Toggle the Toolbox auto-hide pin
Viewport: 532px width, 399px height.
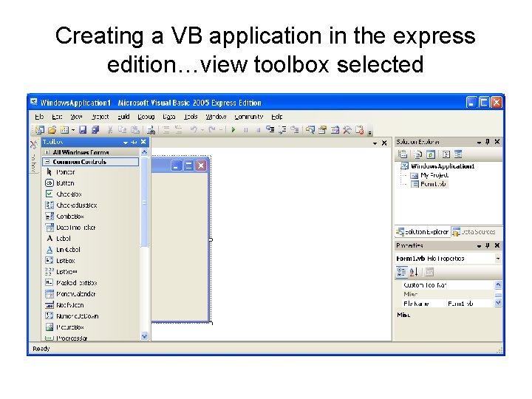134,142
